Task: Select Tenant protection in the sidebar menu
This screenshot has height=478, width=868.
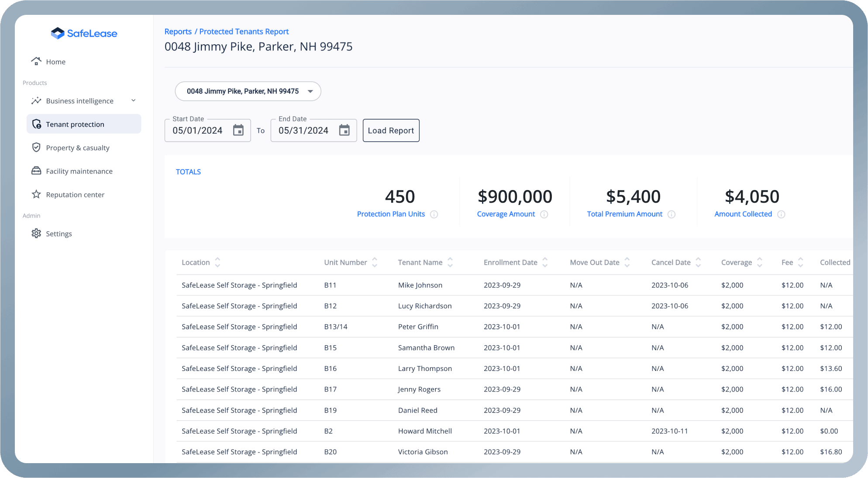Action: (x=75, y=124)
